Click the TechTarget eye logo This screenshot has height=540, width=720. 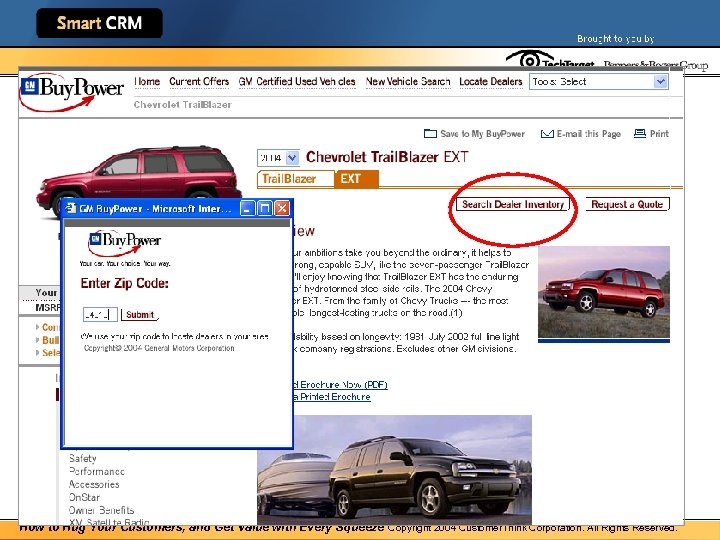(529, 59)
